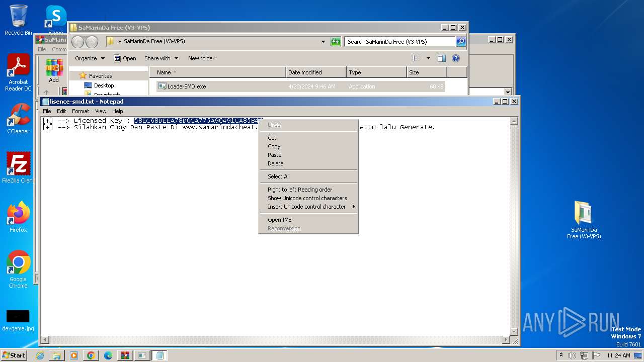Click Explorer back navigation button
Screen dimensions: 644x362
pyautogui.click(x=77, y=42)
